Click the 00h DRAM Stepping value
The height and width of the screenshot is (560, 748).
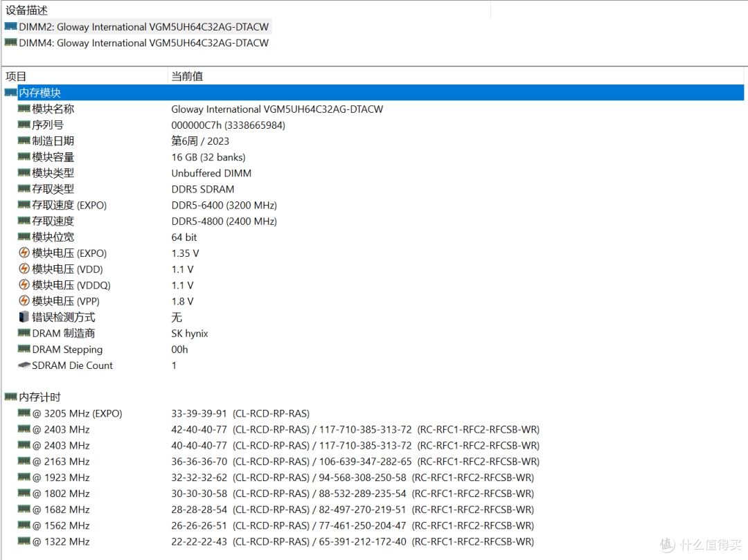click(179, 350)
